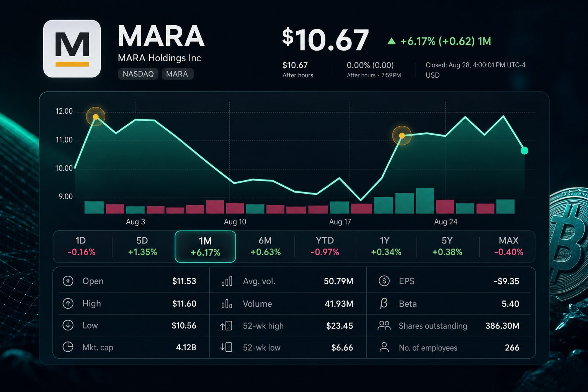Image resolution: width=588 pixels, height=392 pixels.
Task: Click the Volume value 41.93M
Action: coord(339,304)
